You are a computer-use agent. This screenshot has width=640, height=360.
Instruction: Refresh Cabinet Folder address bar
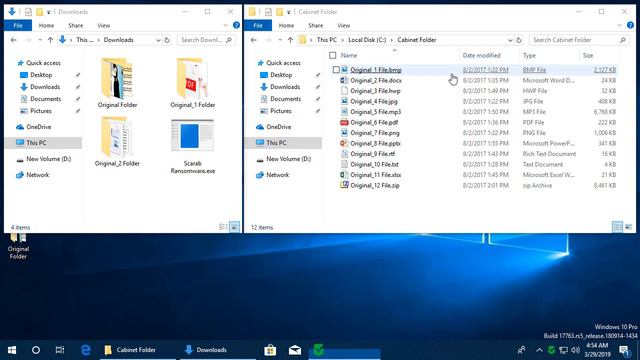point(519,40)
